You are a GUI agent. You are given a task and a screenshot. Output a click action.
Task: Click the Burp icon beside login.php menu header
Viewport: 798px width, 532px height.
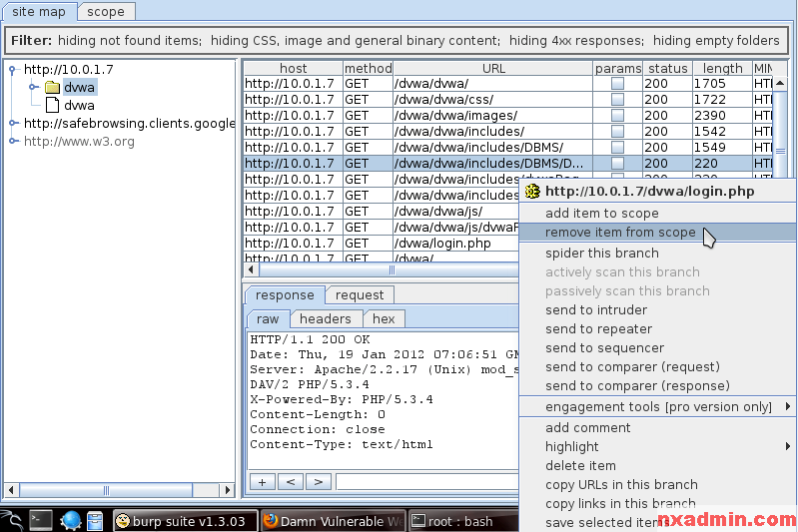pos(532,192)
